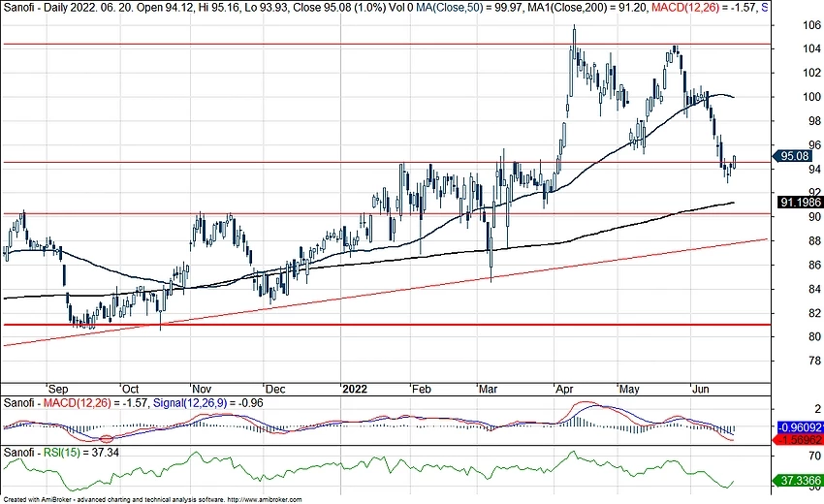Click the 106 price axis label
The image size is (824, 504).
pyautogui.click(x=812, y=24)
